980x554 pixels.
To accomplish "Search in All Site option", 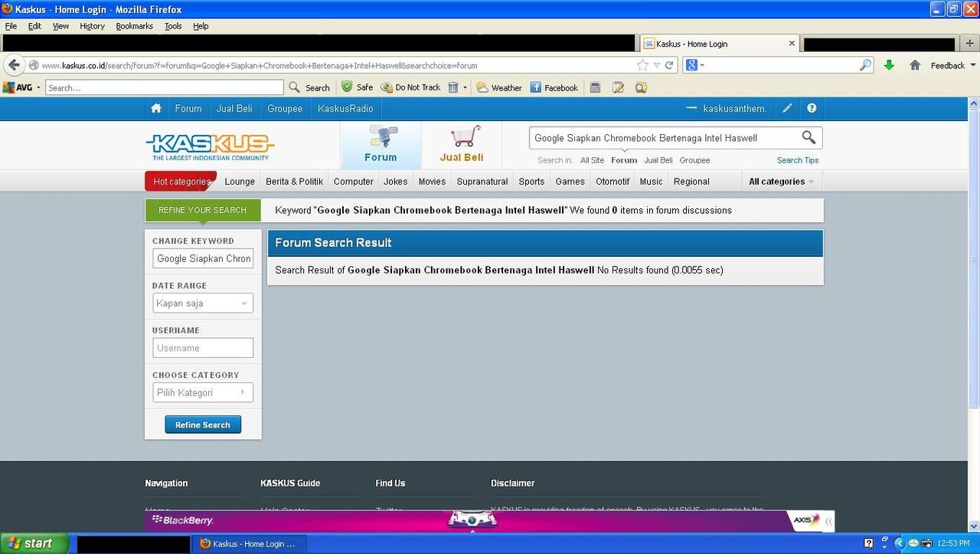I will point(592,160).
